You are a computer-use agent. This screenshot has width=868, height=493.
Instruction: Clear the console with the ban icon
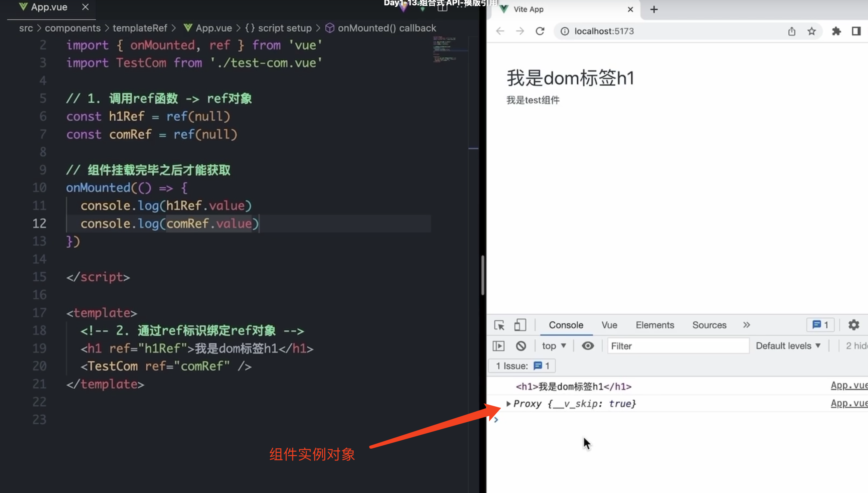tap(521, 346)
